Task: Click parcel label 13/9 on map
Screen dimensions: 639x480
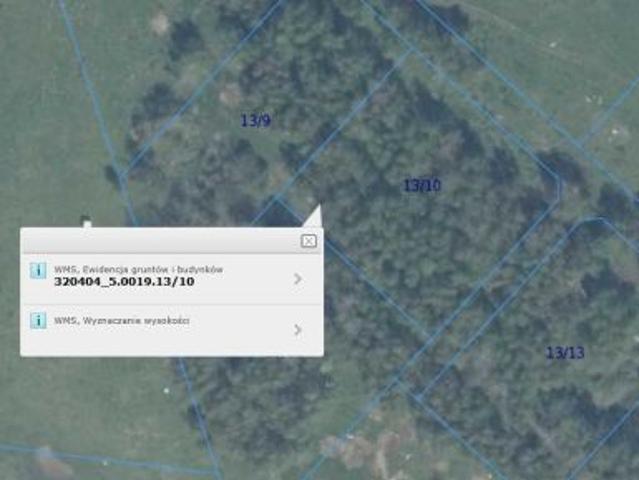Action: (256, 121)
